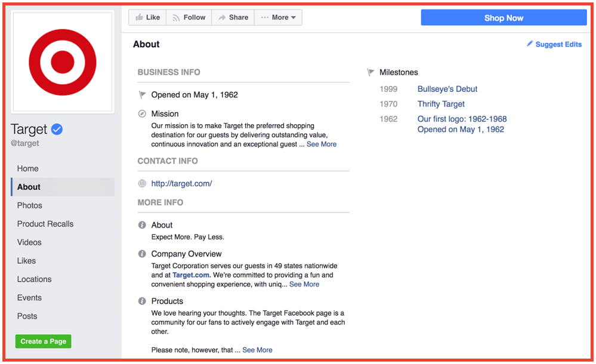Image resolution: width=596 pixels, height=364 pixels.
Task: Follow the Target.com link in Company Overview
Action: [191, 275]
